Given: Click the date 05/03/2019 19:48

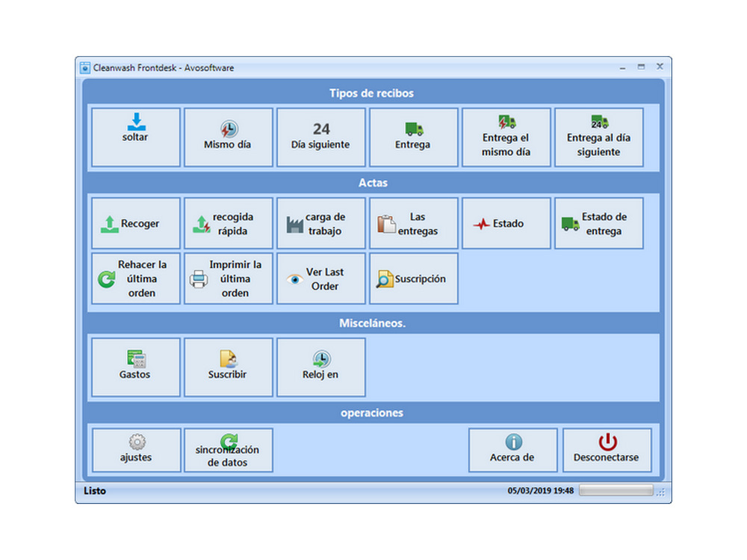Looking at the screenshot, I should coord(540,491).
